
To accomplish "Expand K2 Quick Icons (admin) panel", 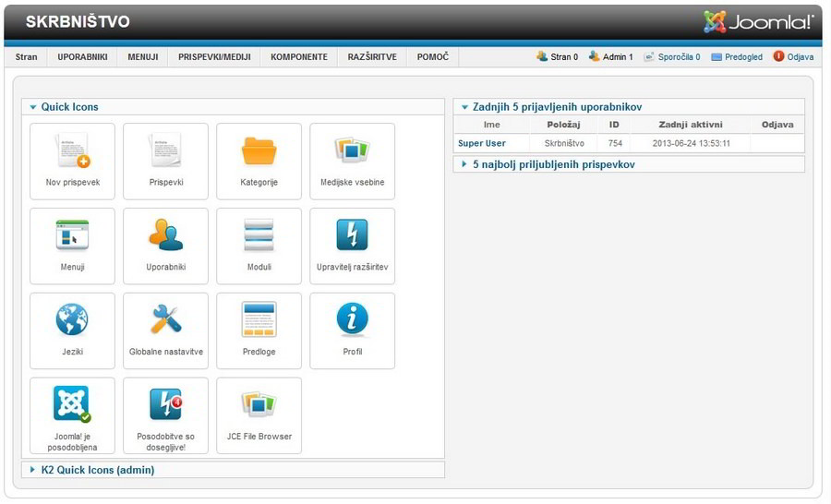I will click(x=97, y=470).
